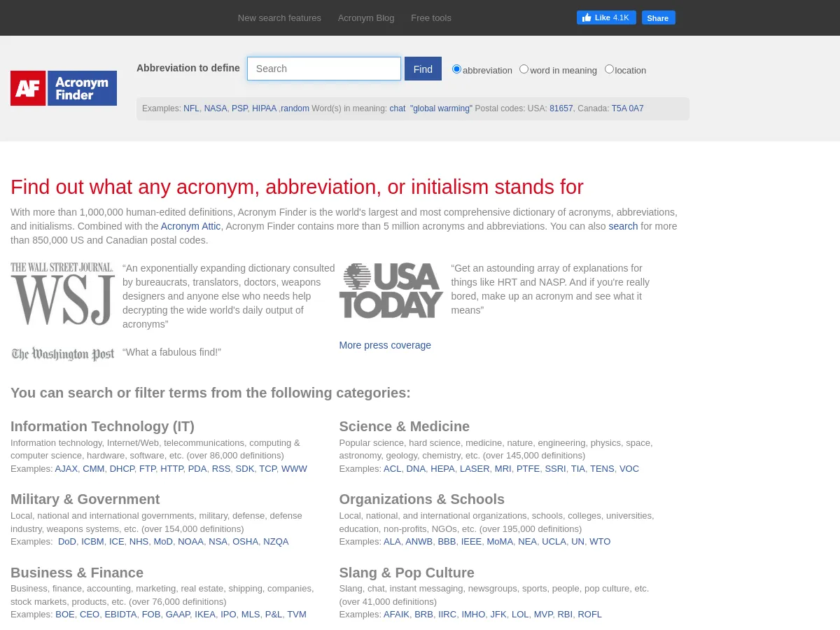840x630 pixels.
Task: Select the abbreviation search radio button
Action: [x=456, y=69]
